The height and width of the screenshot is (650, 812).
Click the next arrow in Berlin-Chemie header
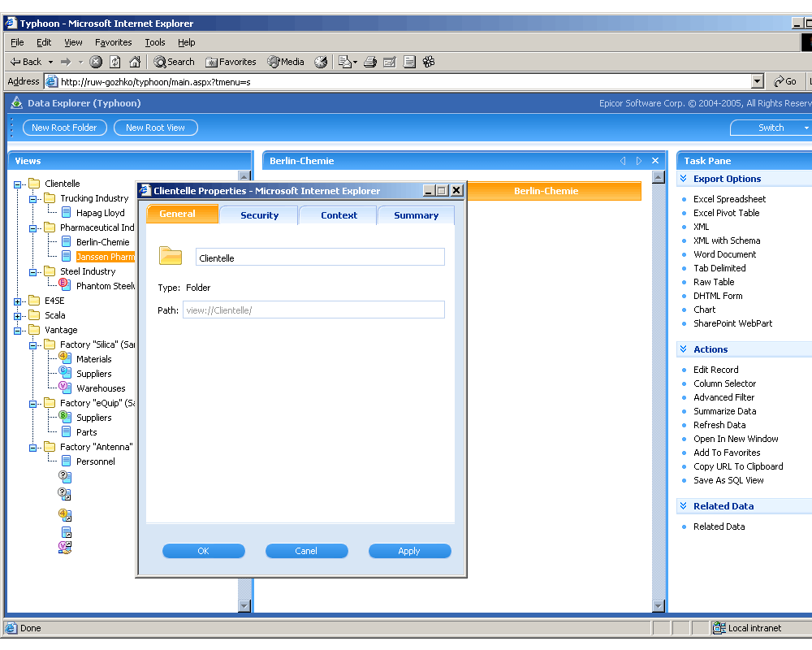[x=639, y=161]
